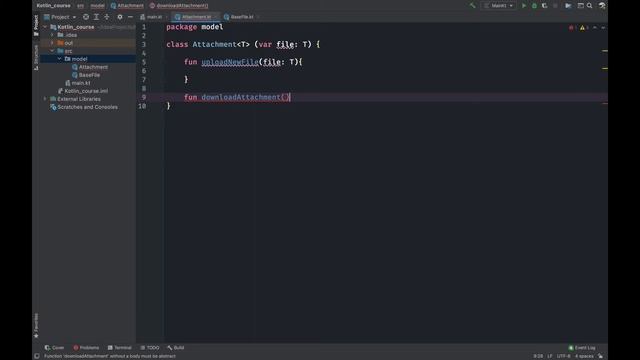Click the yellow warning indicator in the editor
The height and width of the screenshot is (360, 640).
[x=584, y=28]
